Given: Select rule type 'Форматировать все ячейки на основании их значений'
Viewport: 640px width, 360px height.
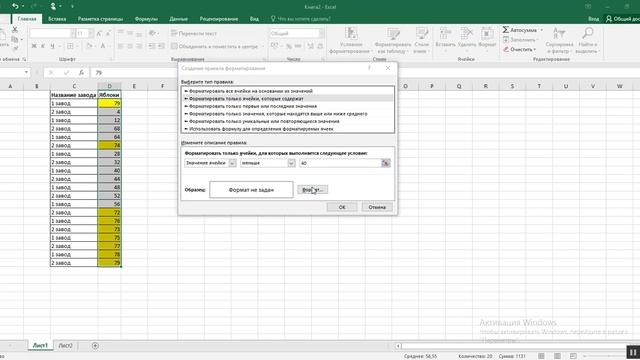Looking at the screenshot, I should tap(288, 91).
